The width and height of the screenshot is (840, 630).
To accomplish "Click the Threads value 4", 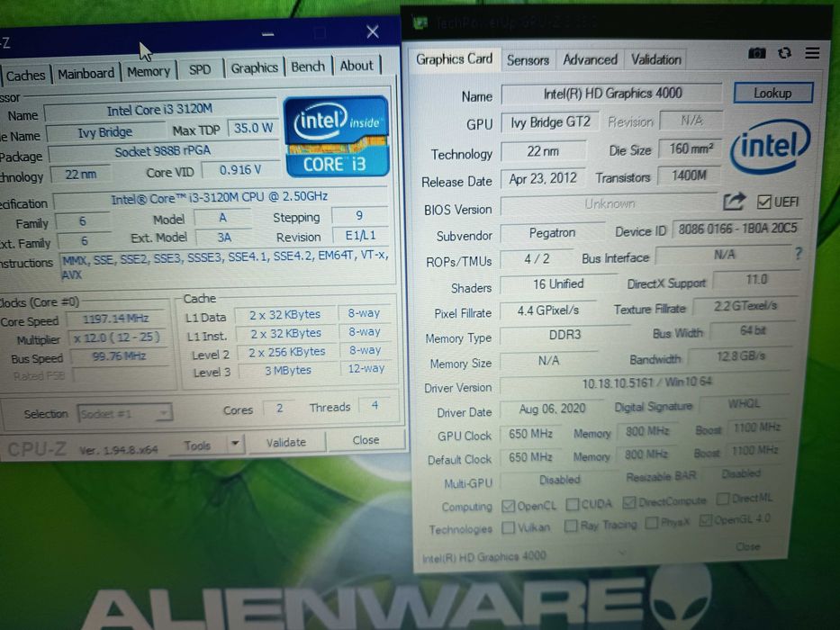I will point(375,405).
